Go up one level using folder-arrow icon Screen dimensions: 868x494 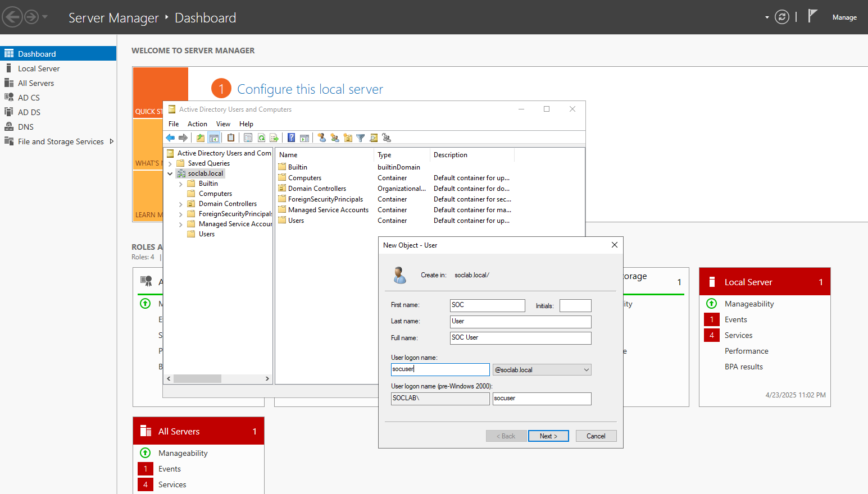(x=201, y=138)
